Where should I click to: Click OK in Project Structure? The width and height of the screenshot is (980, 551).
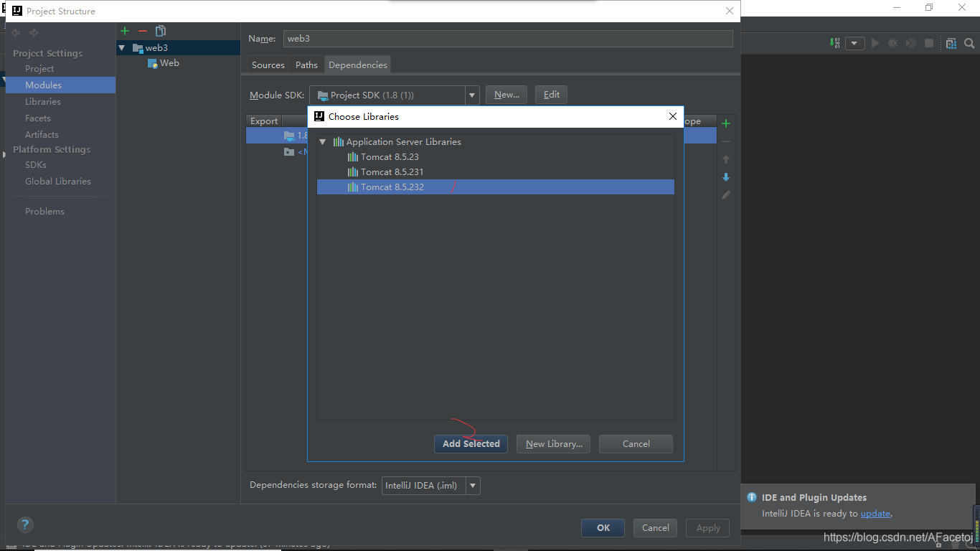(x=603, y=528)
